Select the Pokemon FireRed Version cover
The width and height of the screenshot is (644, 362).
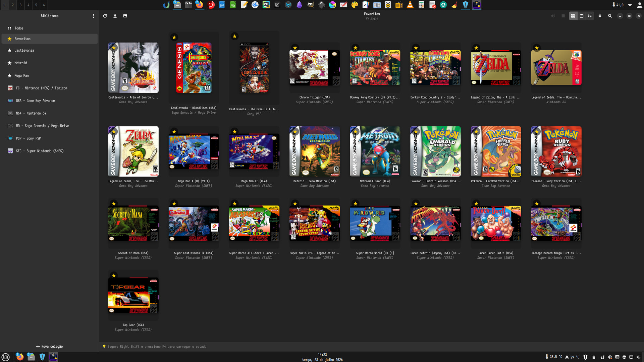(x=496, y=152)
